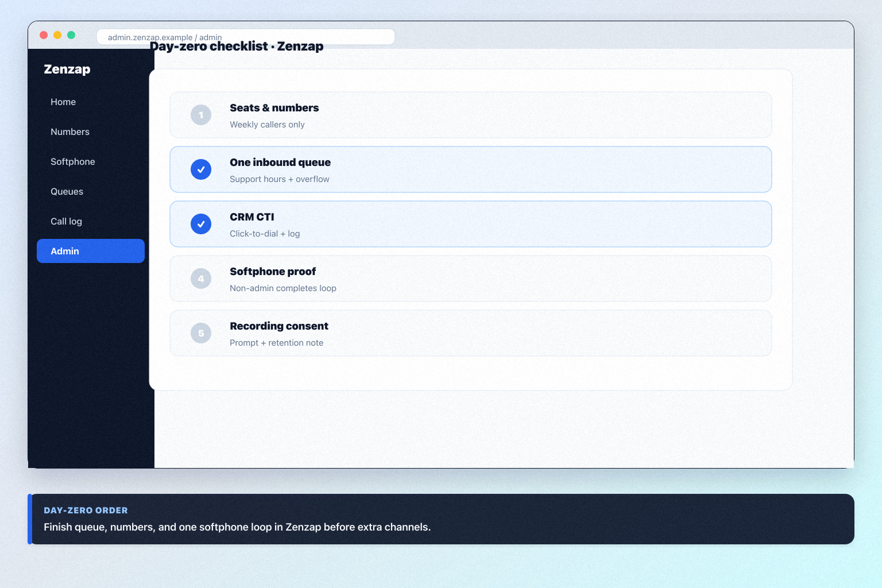Click the Seats & numbers title
The width and height of the screenshot is (882, 588).
[x=274, y=107]
